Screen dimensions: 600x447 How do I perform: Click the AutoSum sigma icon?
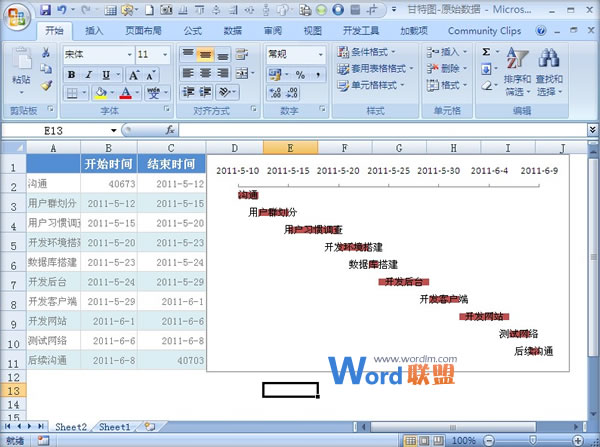pyautogui.click(x=486, y=52)
